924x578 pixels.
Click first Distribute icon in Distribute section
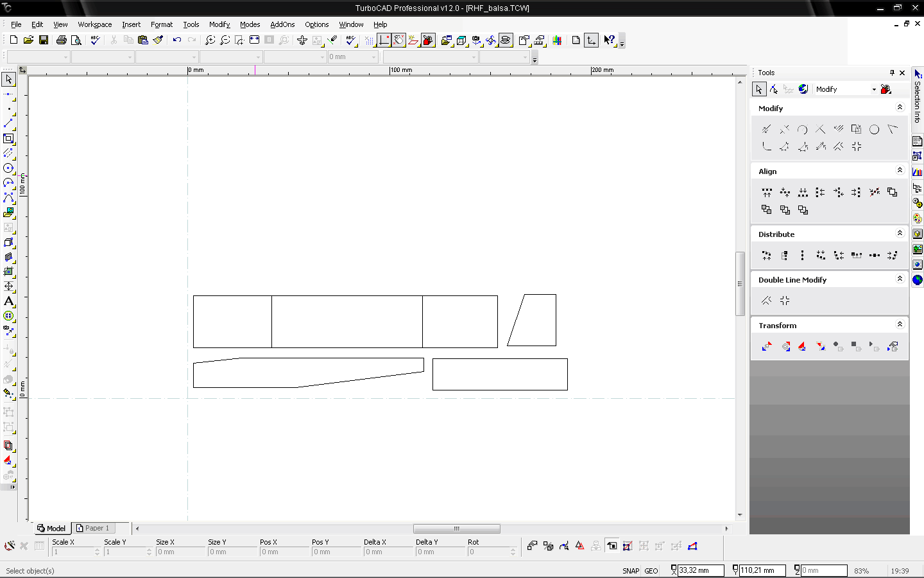(x=767, y=255)
